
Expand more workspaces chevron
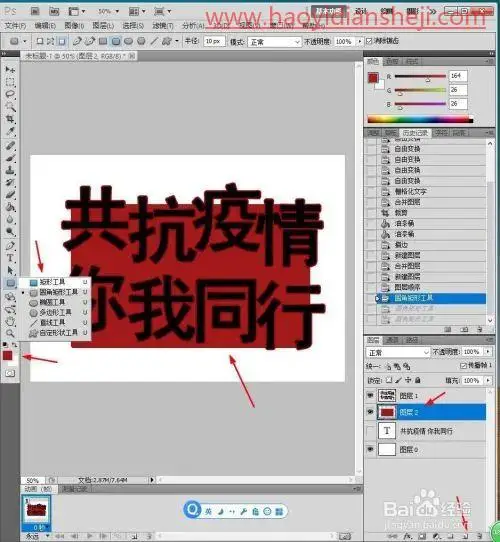pyautogui.click(x=432, y=11)
